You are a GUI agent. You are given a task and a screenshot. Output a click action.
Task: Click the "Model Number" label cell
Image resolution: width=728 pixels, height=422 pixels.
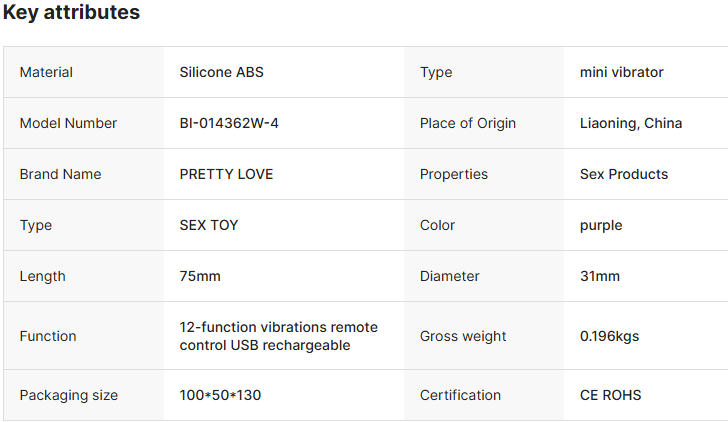coord(68,123)
